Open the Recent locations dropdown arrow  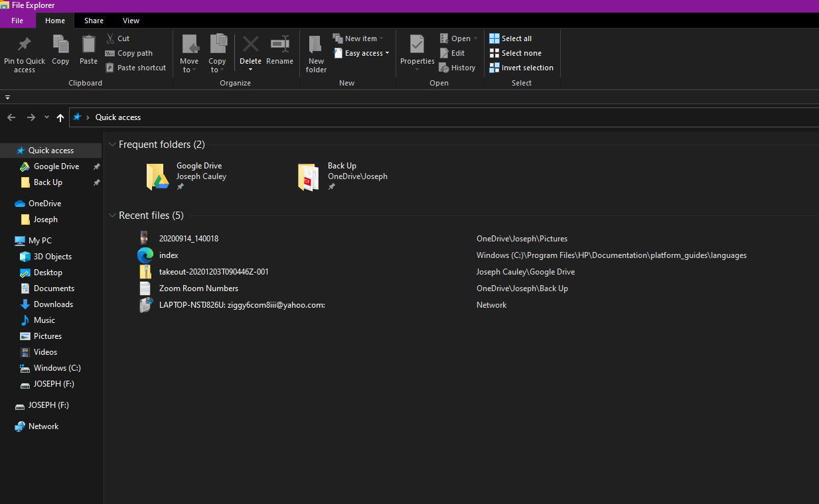click(x=46, y=117)
